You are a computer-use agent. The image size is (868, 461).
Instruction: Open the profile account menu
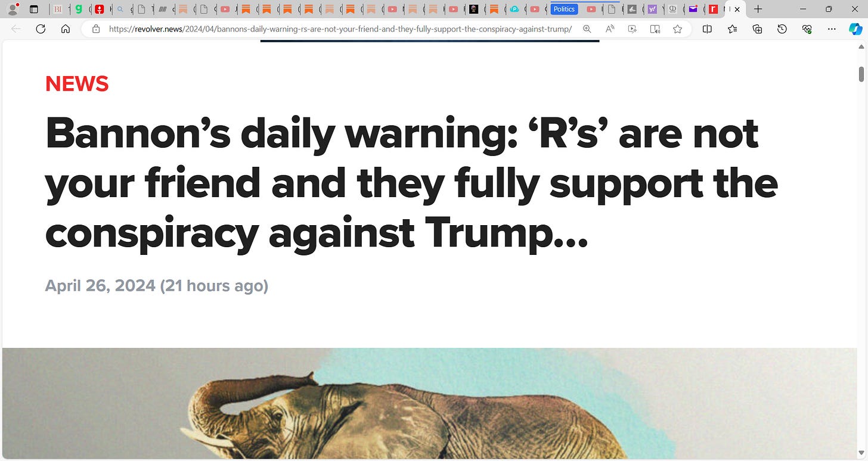point(13,9)
